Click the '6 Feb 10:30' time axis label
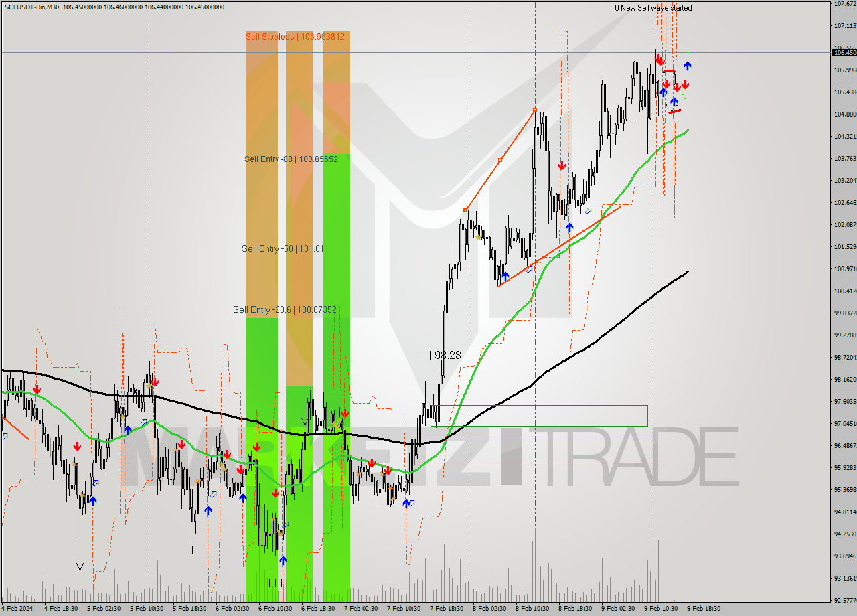Image resolution: width=857 pixels, height=616 pixels. [x=275, y=609]
